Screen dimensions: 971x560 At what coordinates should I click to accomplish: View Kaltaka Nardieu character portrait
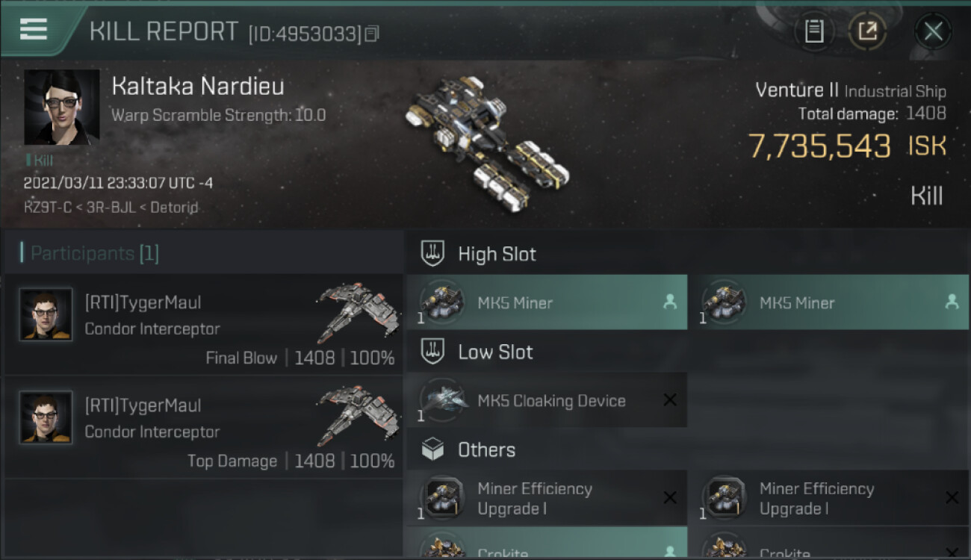(x=61, y=108)
